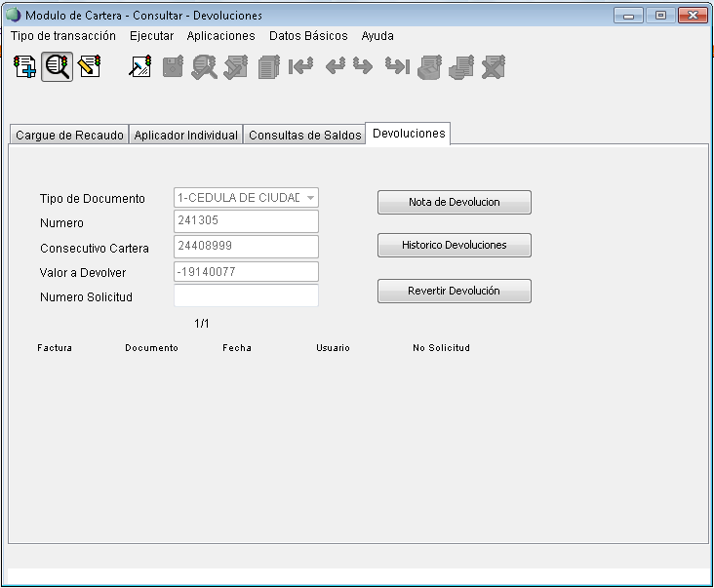Click the previous record arrow icon

click(x=335, y=66)
